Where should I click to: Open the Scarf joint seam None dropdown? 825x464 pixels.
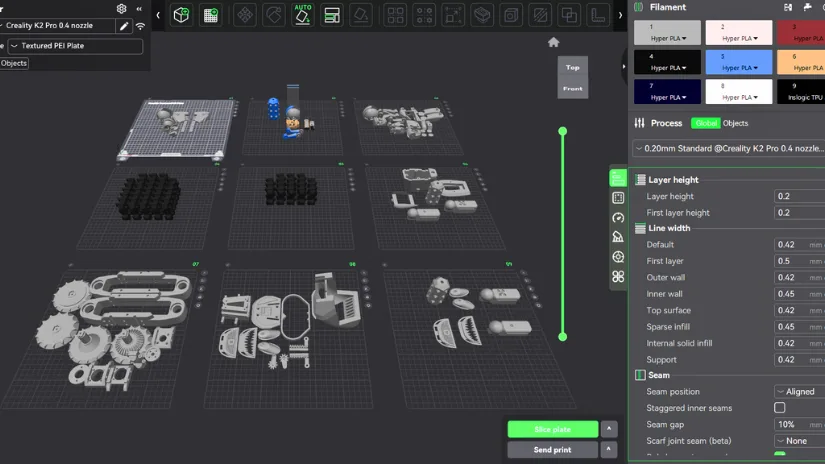point(799,441)
